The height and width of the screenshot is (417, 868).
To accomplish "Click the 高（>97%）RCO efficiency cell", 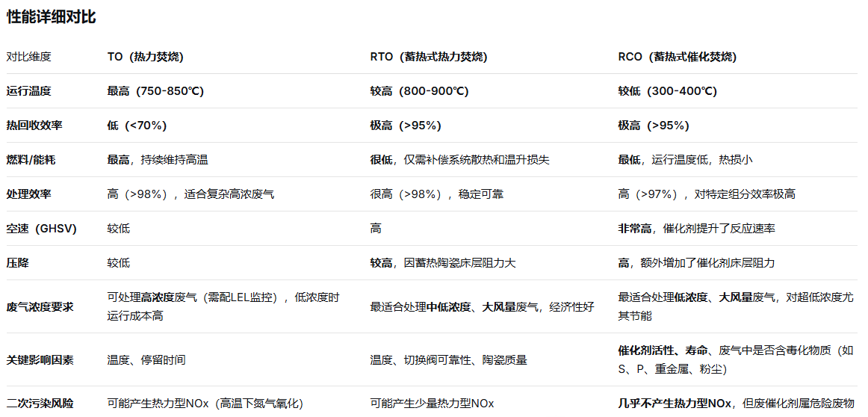I will [706, 194].
